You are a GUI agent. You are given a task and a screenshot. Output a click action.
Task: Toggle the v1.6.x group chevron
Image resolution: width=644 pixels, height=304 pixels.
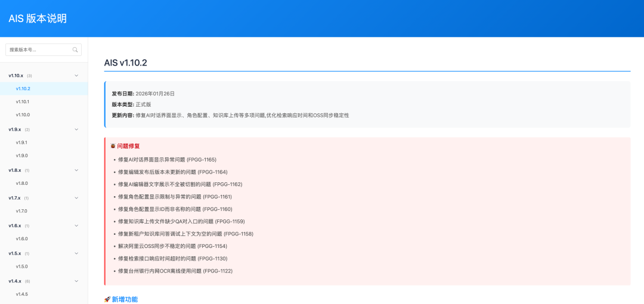click(x=76, y=226)
